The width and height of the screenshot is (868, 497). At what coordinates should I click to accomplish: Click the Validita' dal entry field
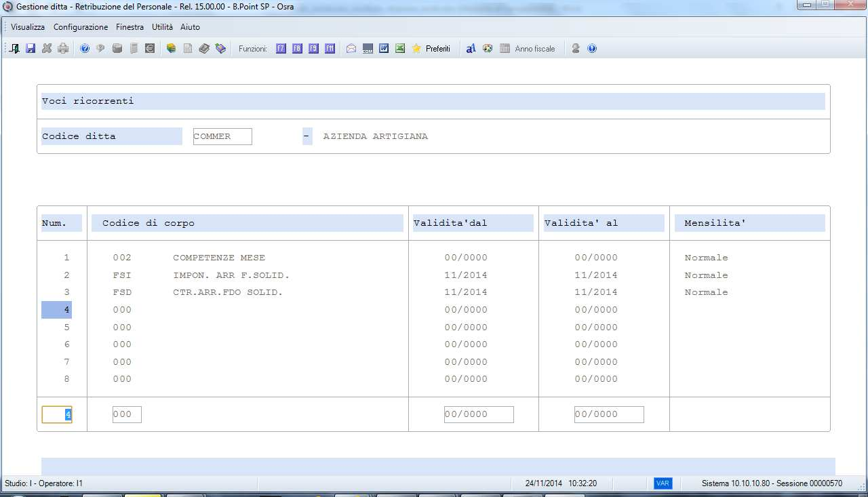click(479, 414)
